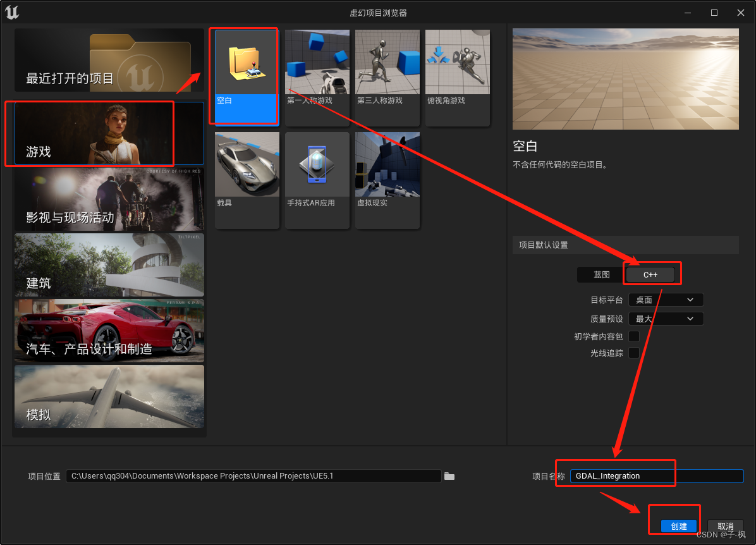Pick the 俯视角游戏 top-down template
This screenshot has height=545, width=756.
click(458, 77)
